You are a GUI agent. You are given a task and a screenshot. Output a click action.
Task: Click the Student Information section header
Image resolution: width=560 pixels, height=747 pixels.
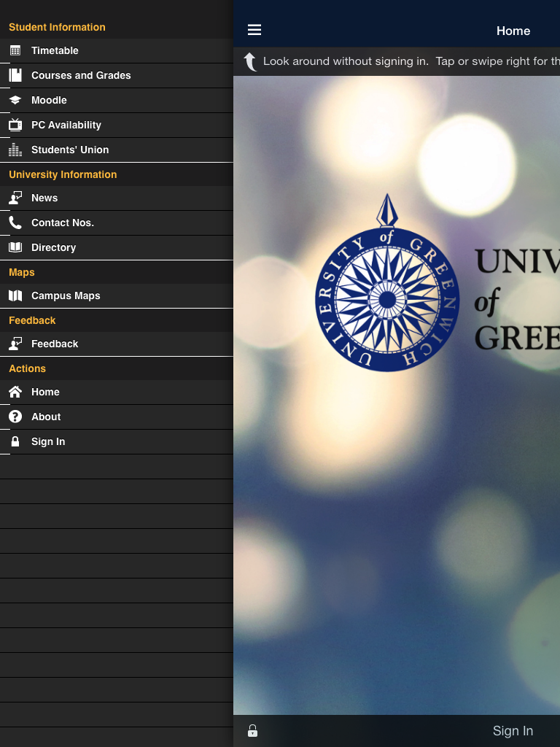(57, 27)
